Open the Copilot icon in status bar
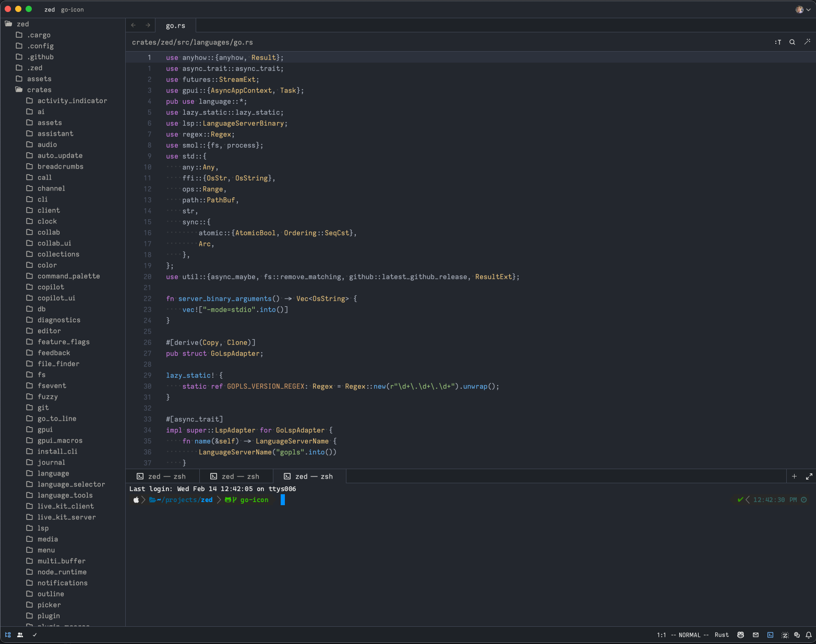 point(740,635)
